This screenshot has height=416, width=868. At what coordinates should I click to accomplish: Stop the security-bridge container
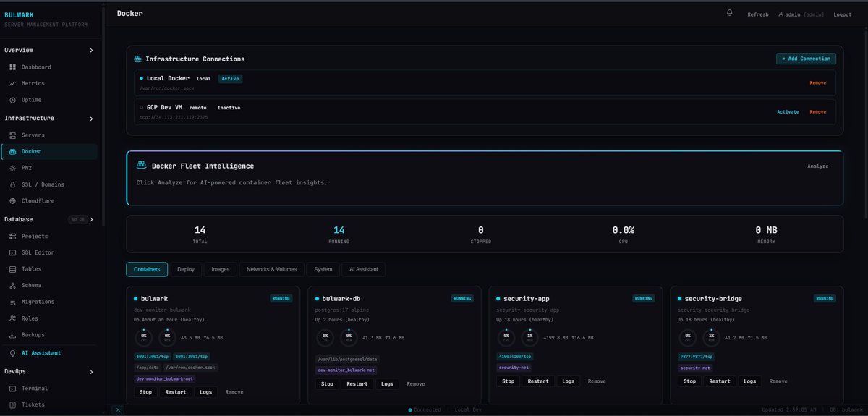(689, 381)
